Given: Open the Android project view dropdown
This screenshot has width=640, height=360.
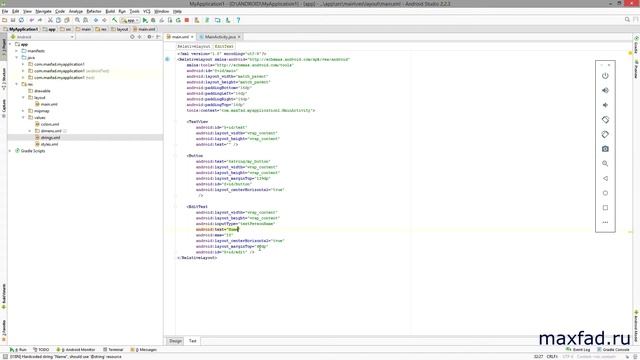Looking at the screenshot, I should [x=43, y=37].
